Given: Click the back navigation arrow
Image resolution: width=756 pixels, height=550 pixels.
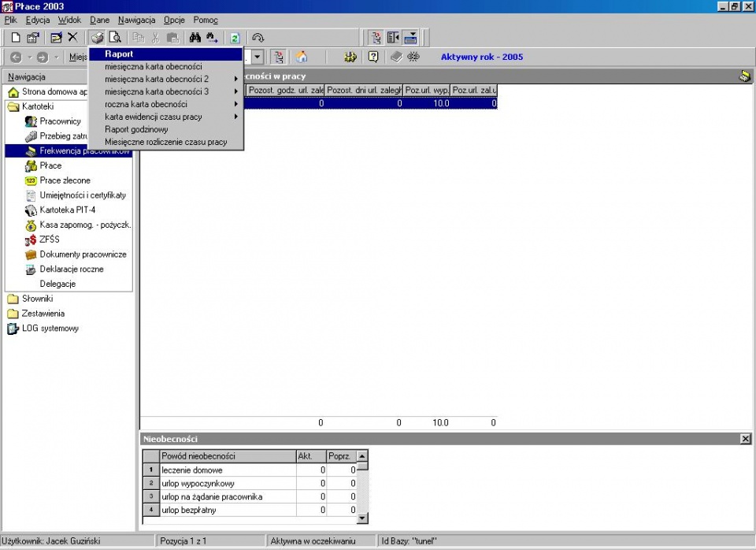Looking at the screenshot, I should tap(16, 58).
